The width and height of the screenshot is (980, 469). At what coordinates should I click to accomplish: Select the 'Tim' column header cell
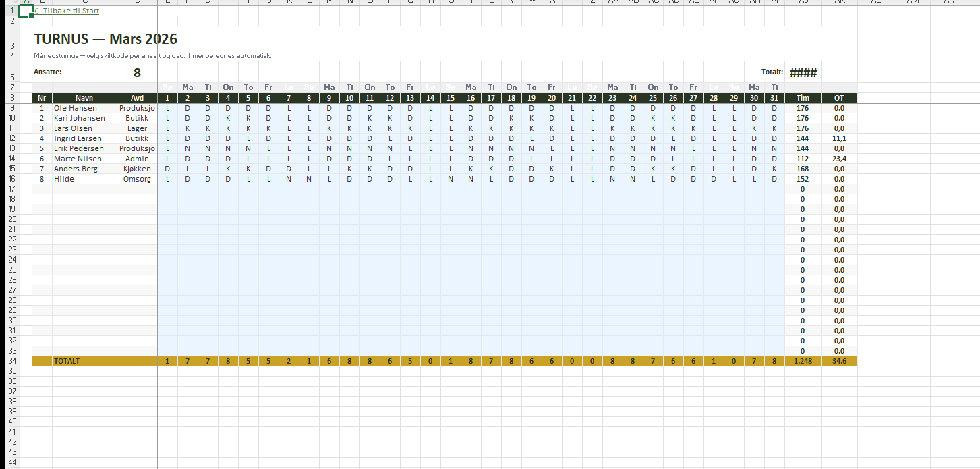pyautogui.click(x=803, y=98)
